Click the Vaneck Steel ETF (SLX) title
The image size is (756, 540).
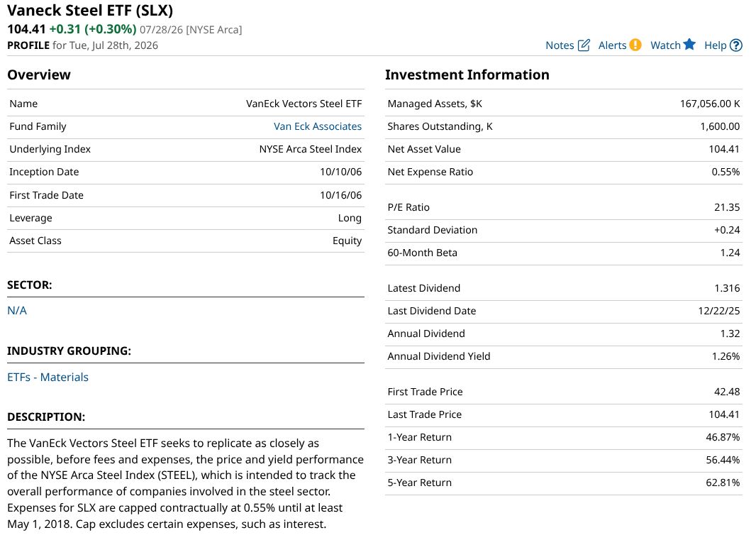[90, 10]
